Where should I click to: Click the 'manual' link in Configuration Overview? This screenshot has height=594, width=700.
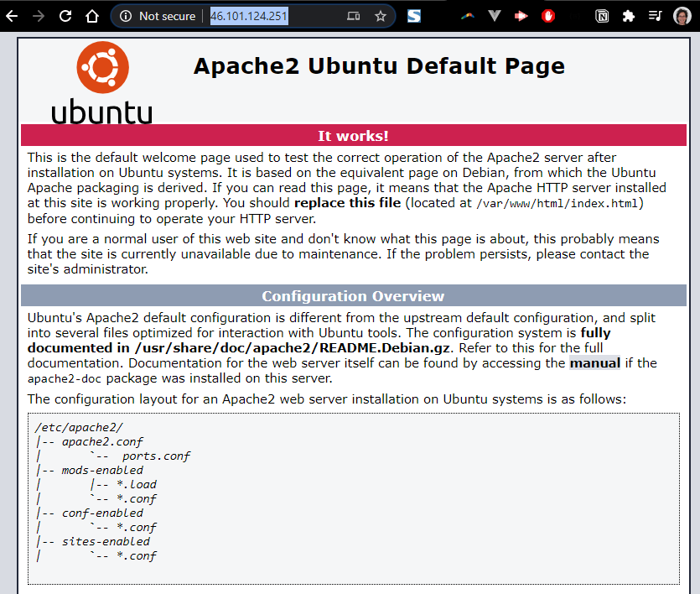click(594, 363)
